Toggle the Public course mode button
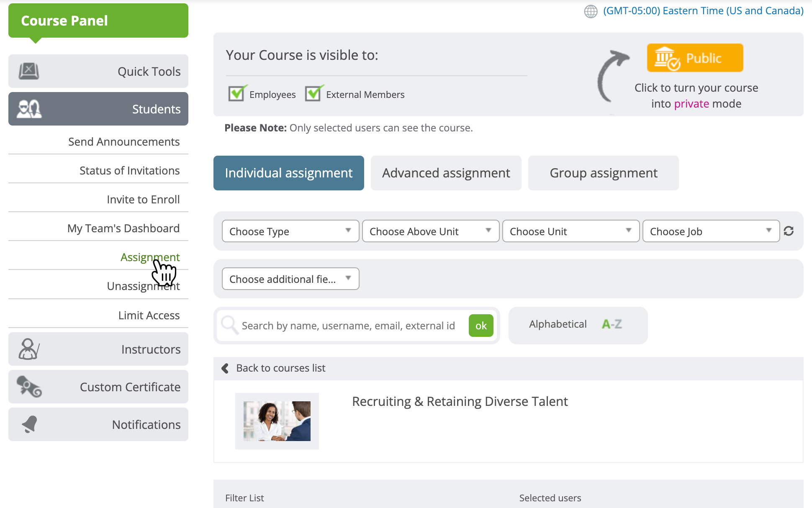This screenshot has width=812, height=508. [x=695, y=58]
